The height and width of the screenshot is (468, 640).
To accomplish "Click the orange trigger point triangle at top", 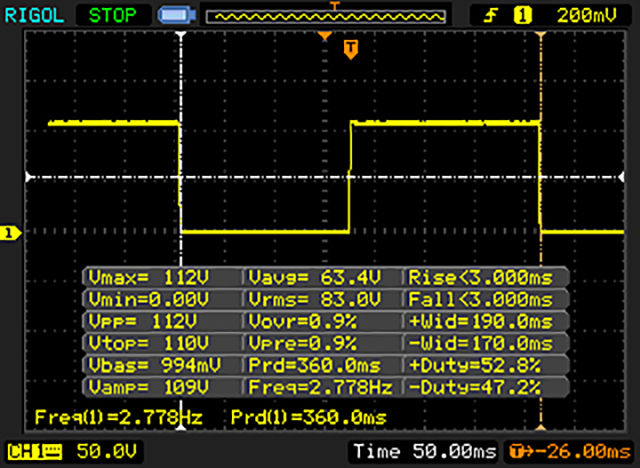I will point(324,36).
